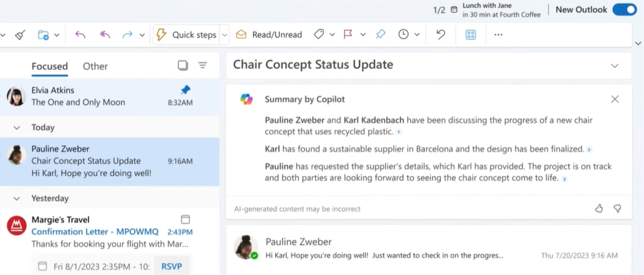Click the Reply All double-arrow icon

pos(105,35)
